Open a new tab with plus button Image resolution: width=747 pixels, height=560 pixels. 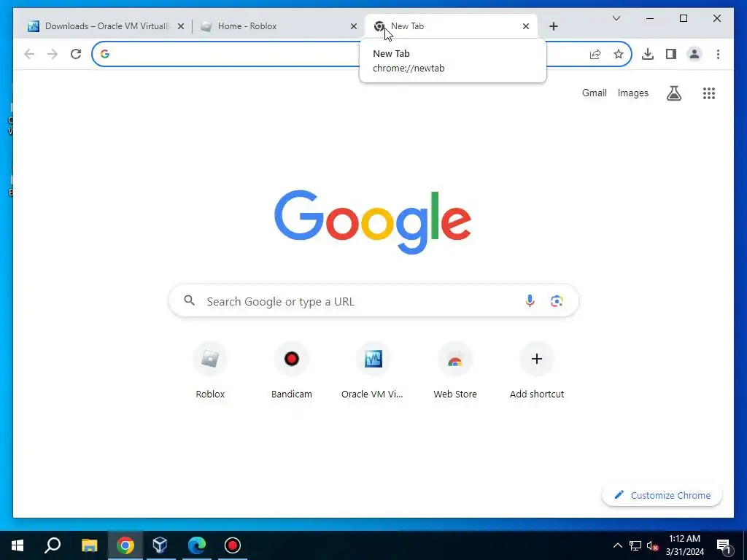(x=553, y=26)
